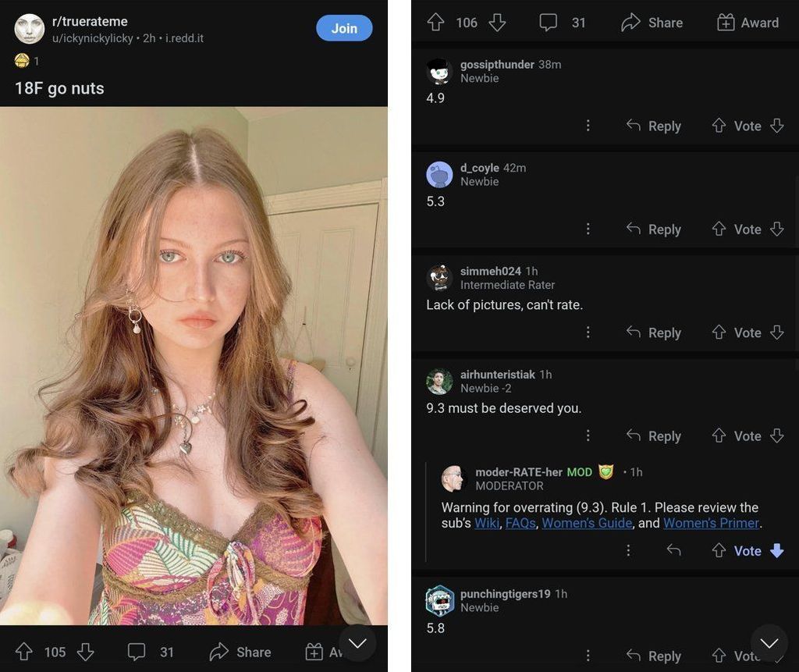Image resolution: width=799 pixels, height=672 pixels.
Task: Open three-dot options on gossipthunder's comment
Action: click(x=588, y=126)
